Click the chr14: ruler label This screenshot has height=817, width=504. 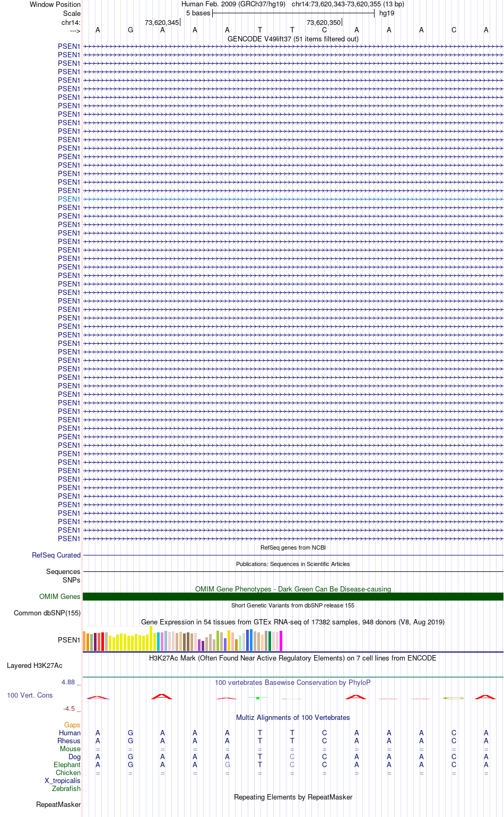(71, 22)
